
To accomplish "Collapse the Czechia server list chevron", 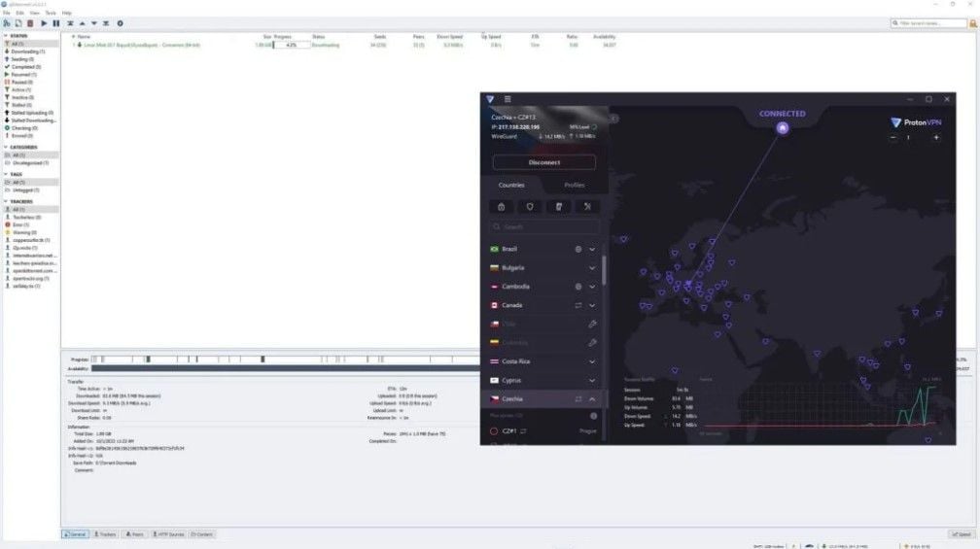I will (x=592, y=399).
